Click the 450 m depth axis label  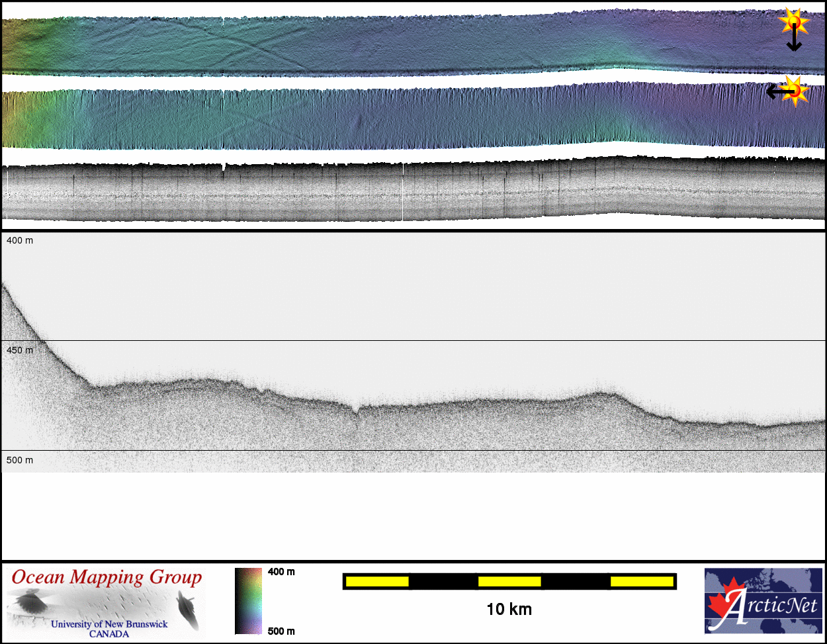(x=20, y=350)
